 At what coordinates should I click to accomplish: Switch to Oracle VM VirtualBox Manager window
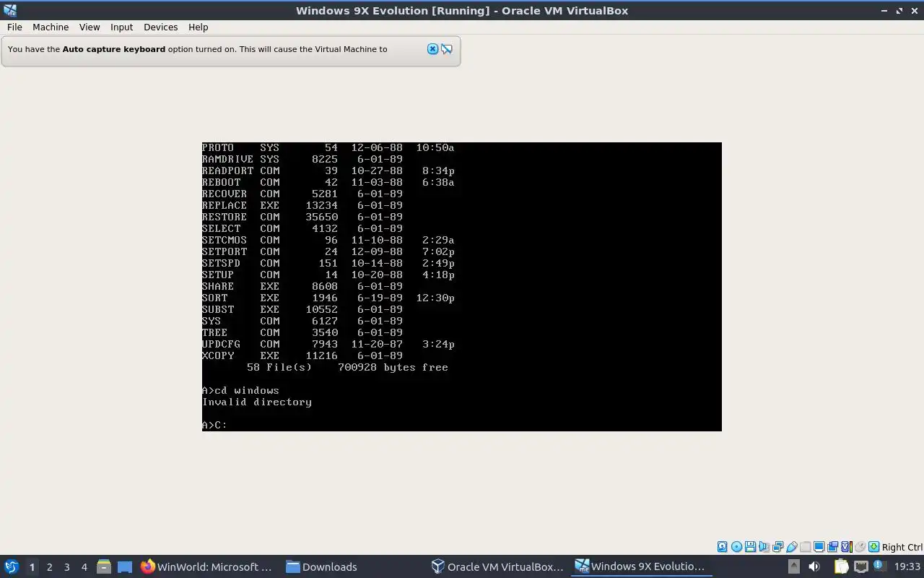498,566
